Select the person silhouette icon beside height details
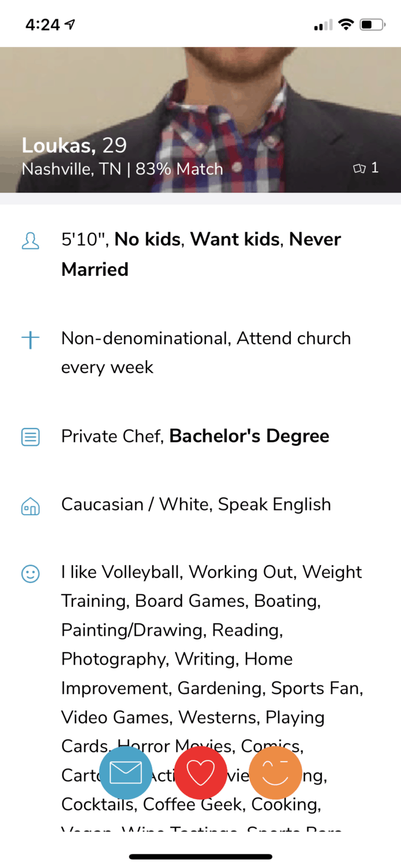This screenshot has width=401, height=868. pos(31,240)
